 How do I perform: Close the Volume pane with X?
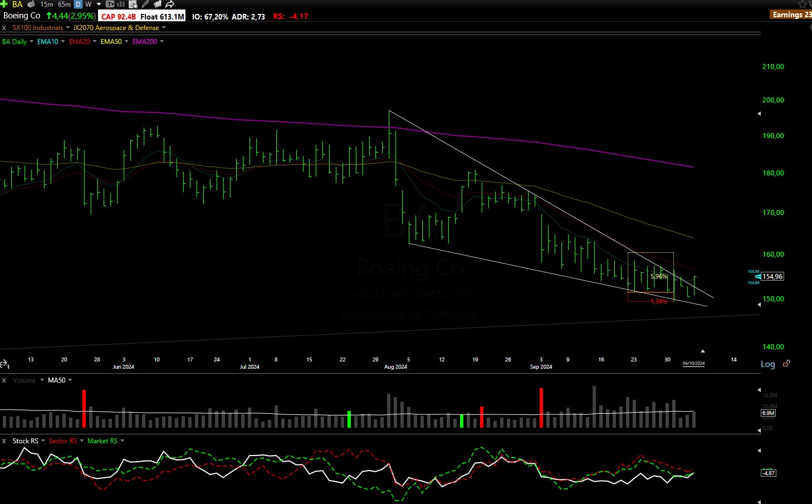pos(4,380)
